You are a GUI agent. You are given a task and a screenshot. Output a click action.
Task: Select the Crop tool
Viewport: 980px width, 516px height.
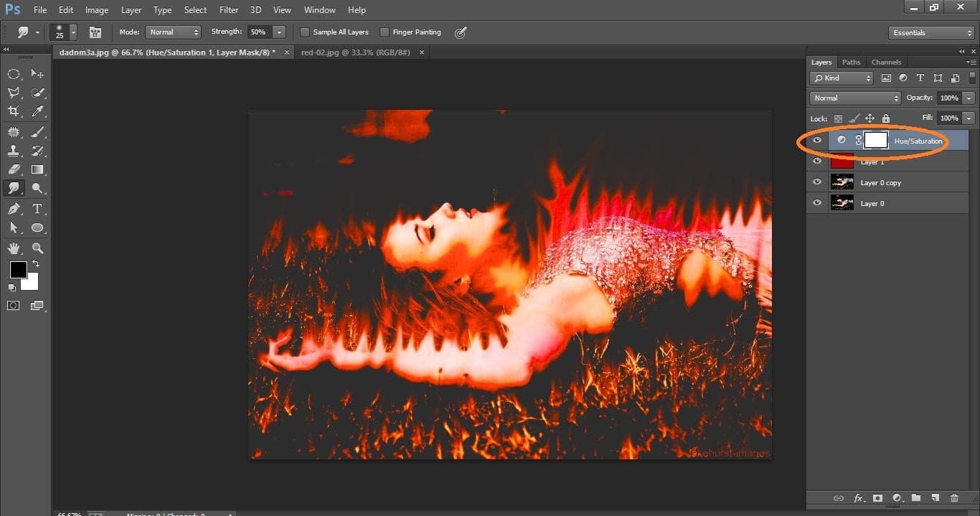tap(14, 111)
